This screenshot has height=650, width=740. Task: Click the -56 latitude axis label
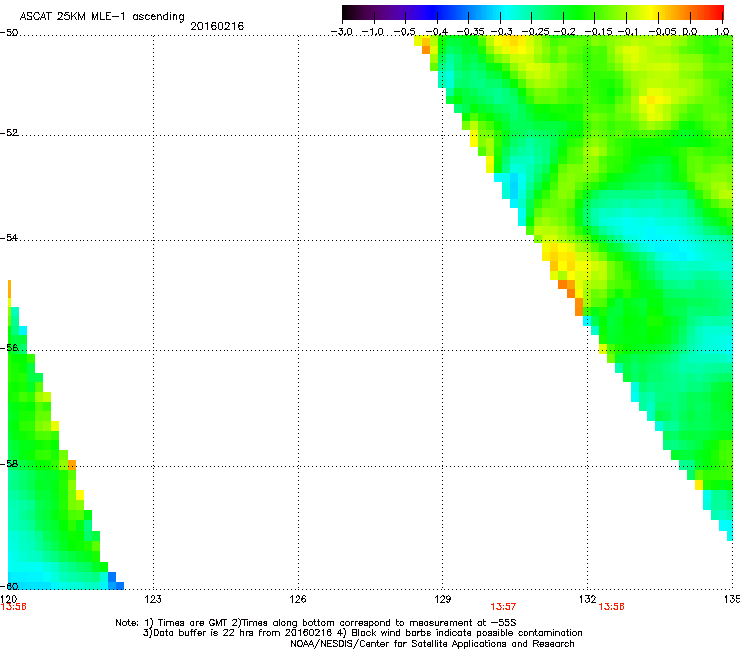click(9, 347)
